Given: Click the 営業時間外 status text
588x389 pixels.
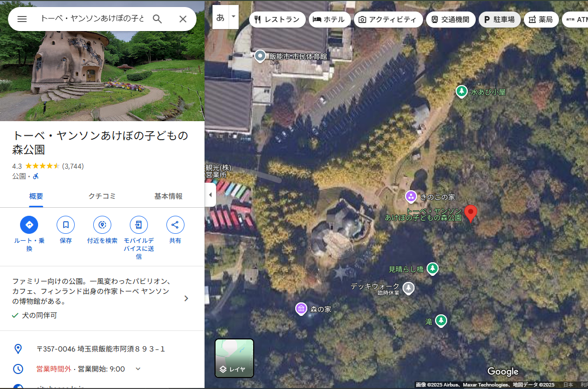Looking at the screenshot, I should pos(54,369).
